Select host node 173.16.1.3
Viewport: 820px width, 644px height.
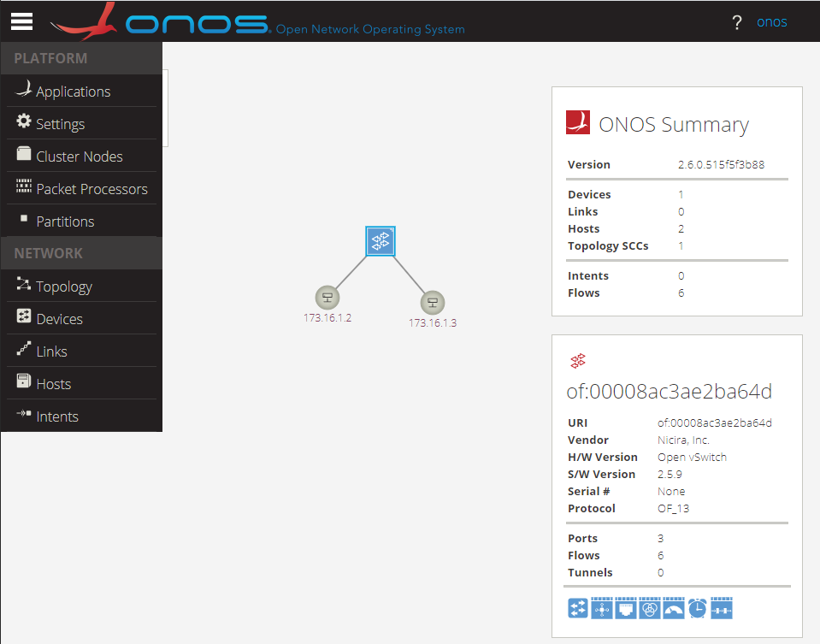[433, 303]
